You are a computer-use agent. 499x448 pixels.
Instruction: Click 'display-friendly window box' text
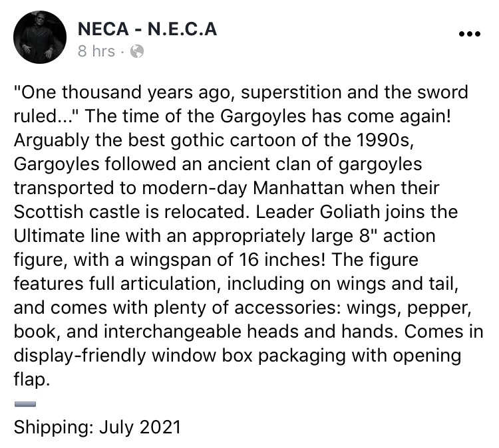click(x=133, y=356)
